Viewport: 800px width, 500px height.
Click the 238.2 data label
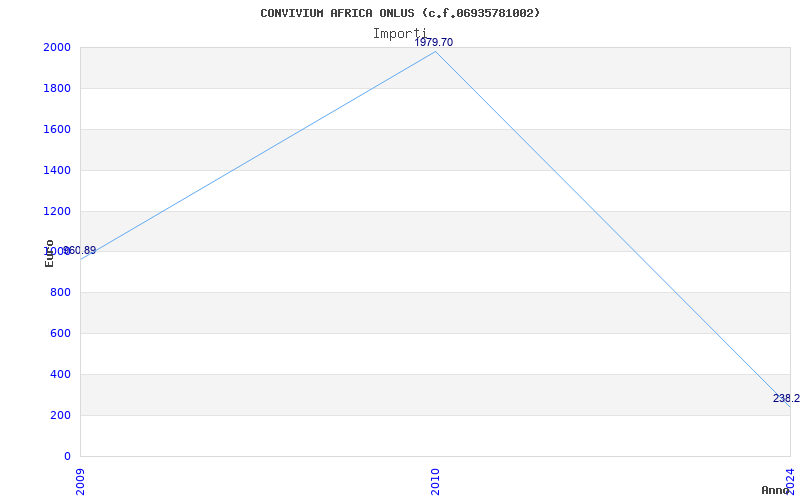click(786, 398)
